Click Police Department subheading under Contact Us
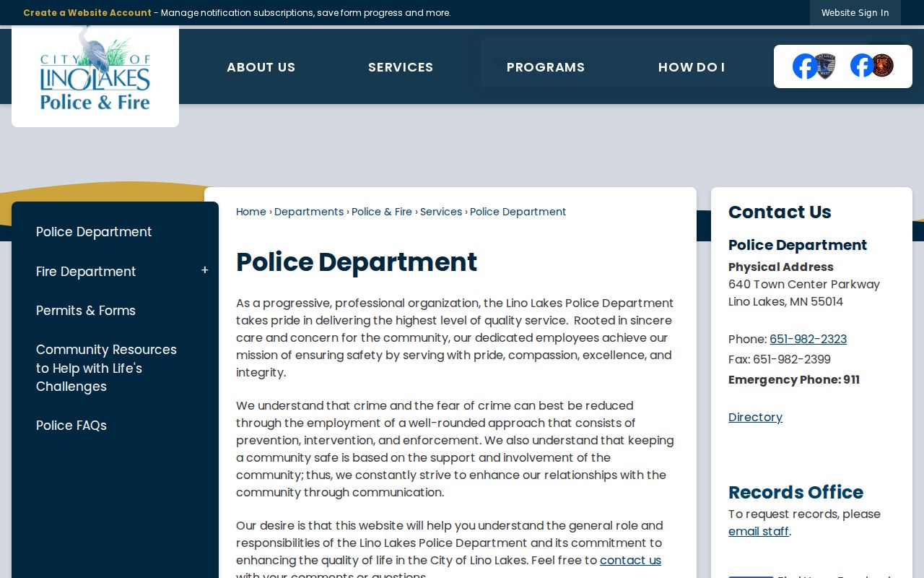This screenshot has height=578, width=924. [x=798, y=245]
